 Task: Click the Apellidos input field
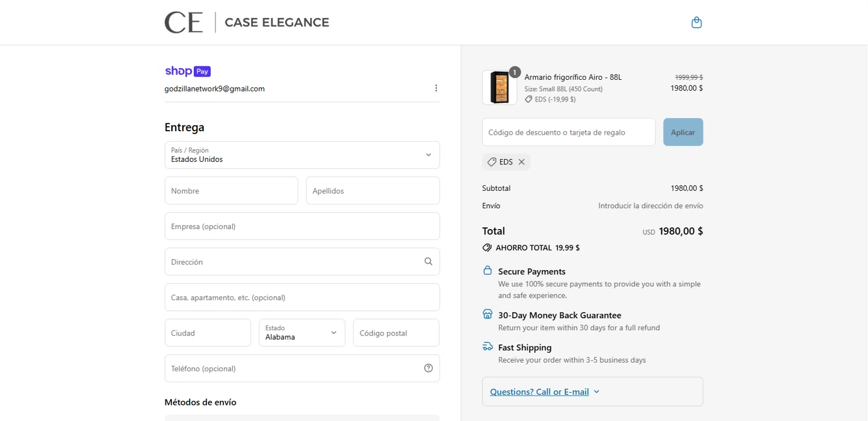[373, 190]
